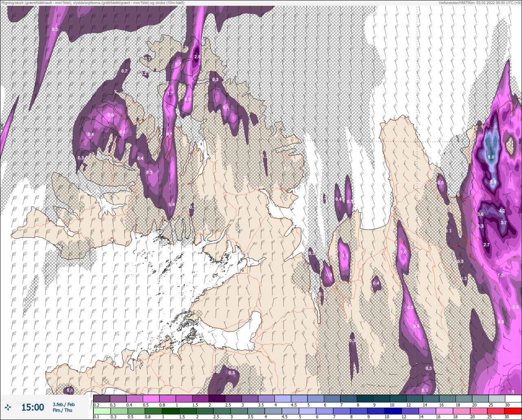Click upper legend swatch labeled 4

click(282, 398)
